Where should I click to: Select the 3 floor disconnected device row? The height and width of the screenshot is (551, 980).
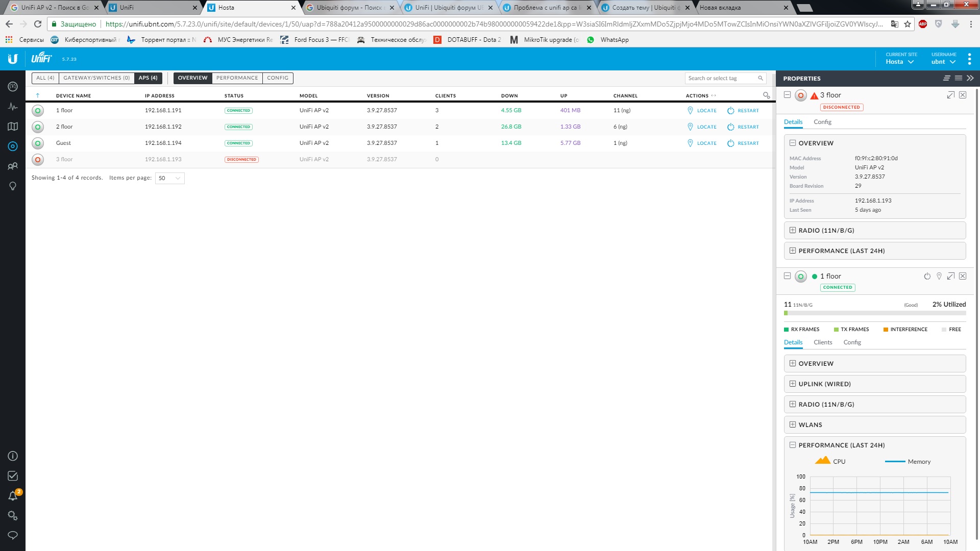pyautogui.click(x=401, y=160)
